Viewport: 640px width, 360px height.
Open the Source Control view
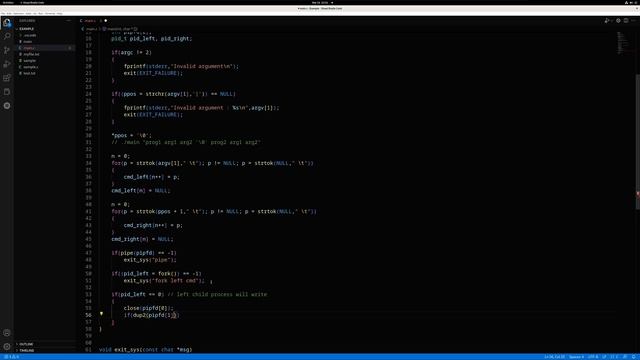pyautogui.click(x=7, y=50)
